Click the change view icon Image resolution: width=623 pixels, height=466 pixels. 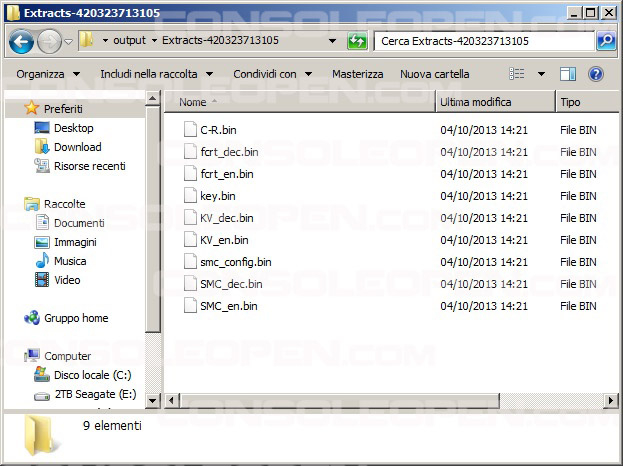(517, 74)
